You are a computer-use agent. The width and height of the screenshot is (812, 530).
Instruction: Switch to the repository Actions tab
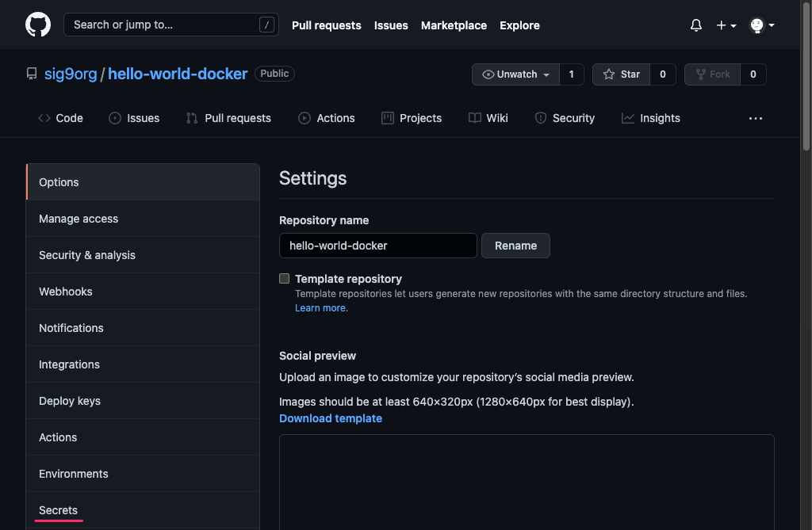(326, 118)
